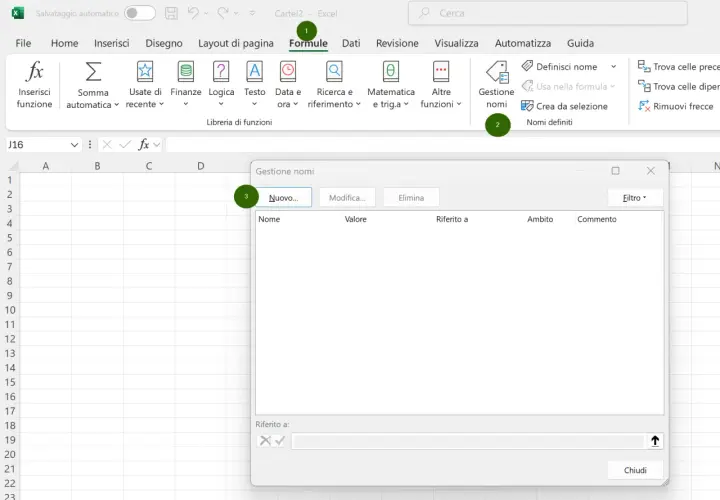Open Customize Quick Access Toolbar dropdown

[252, 13]
